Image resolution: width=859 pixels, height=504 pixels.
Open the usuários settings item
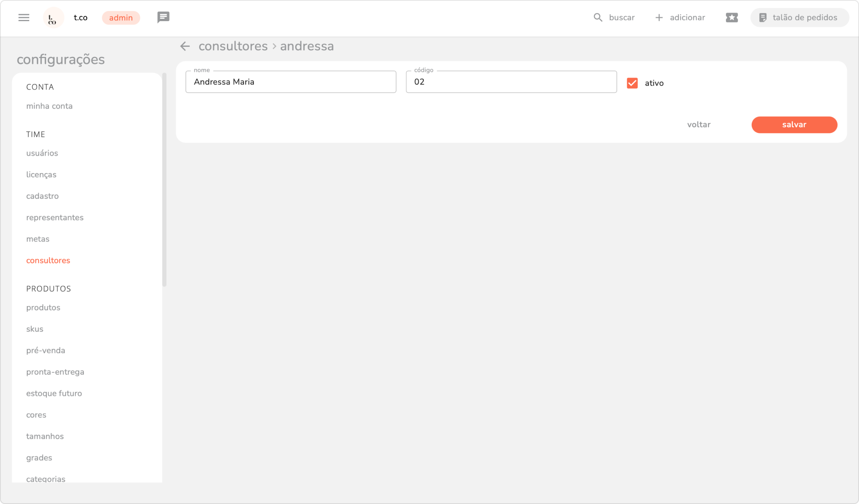[x=42, y=153]
